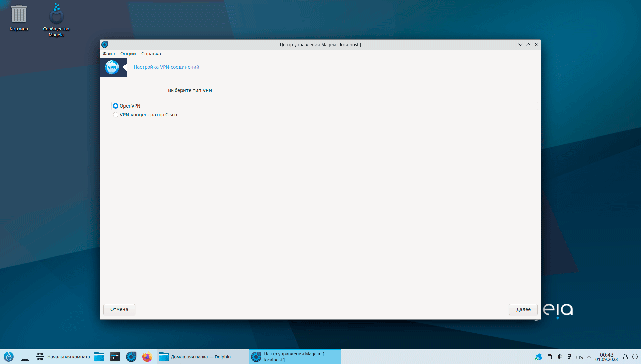Close the Mageia Control Center window
The width and height of the screenshot is (641, 364).
click(536, 44)
